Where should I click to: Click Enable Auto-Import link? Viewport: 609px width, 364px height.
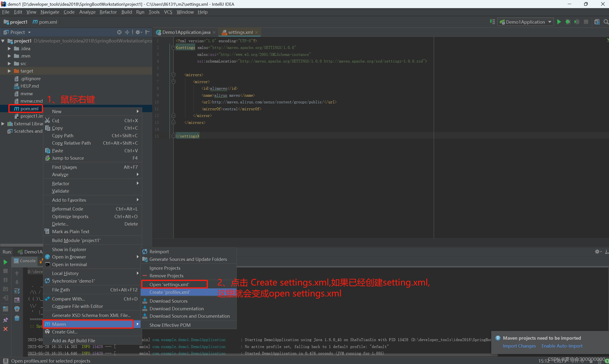(562, 346)
